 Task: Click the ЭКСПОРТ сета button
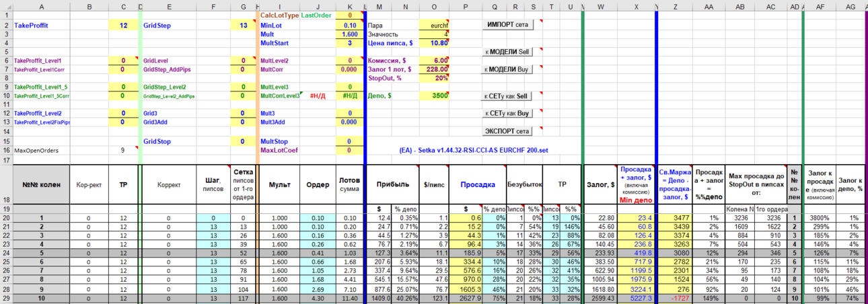click(x=507, y=131)
